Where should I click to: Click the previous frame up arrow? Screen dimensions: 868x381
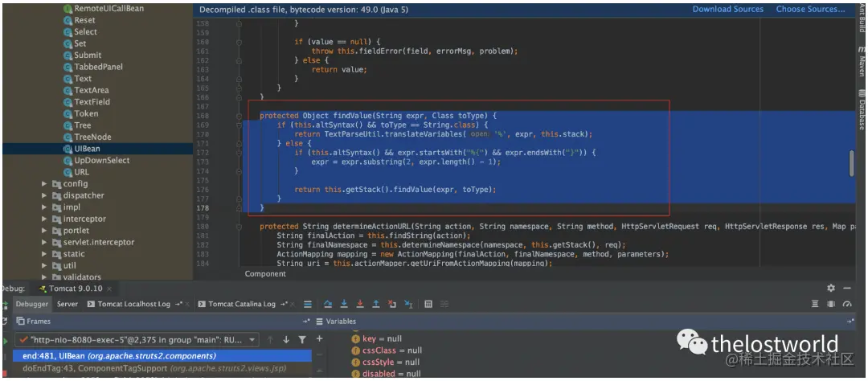coord(270,339)
